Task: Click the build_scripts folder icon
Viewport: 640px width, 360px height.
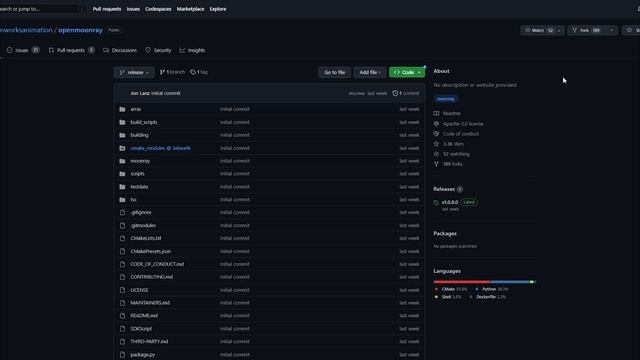Action: pyautogui.click(x=122, y=122)
